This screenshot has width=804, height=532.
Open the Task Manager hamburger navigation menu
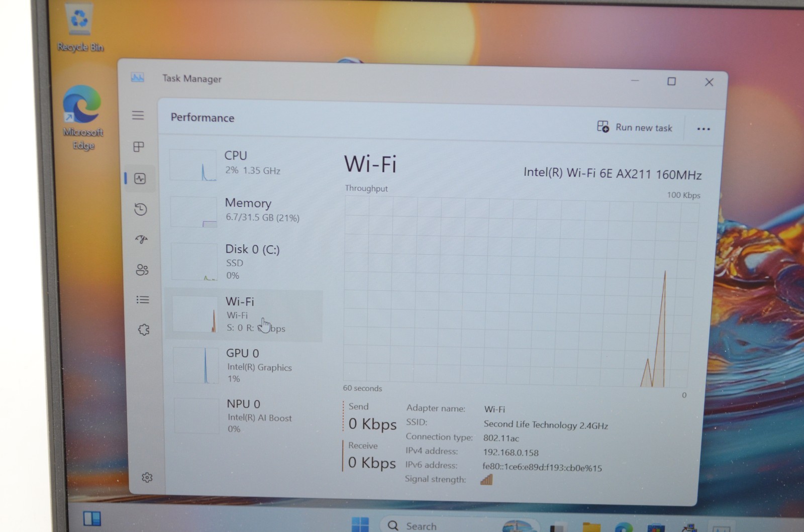tap(138, 116)
